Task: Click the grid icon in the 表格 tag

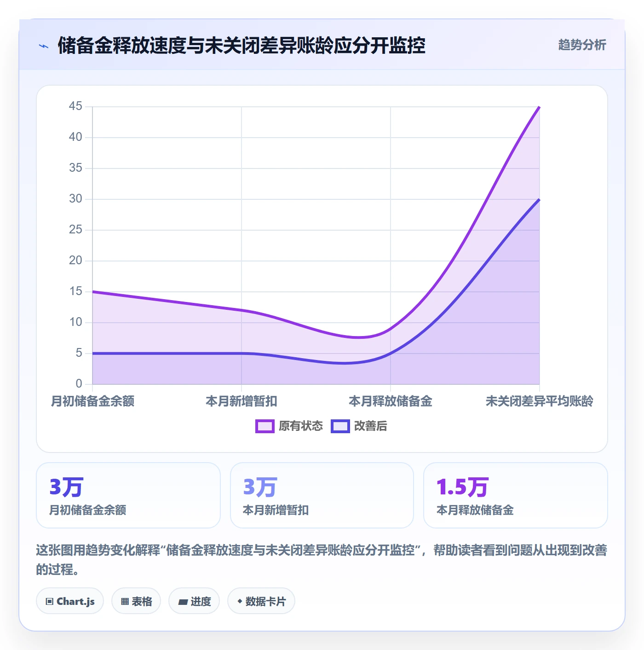Action: coord(125,601)
